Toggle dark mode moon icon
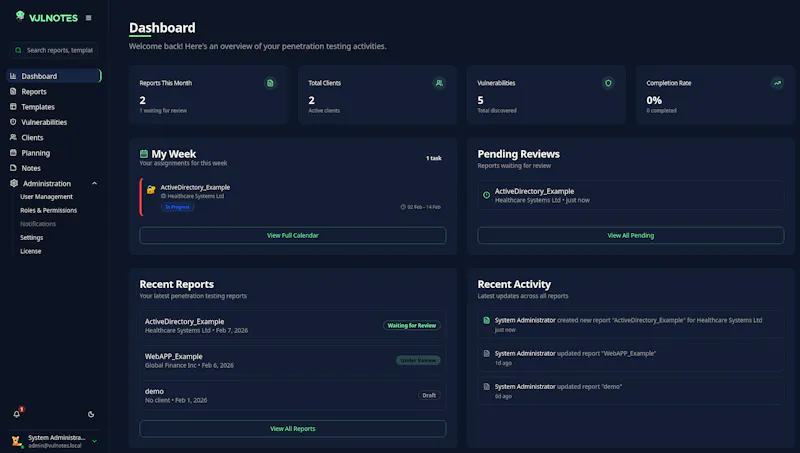 tap(91, 414)
